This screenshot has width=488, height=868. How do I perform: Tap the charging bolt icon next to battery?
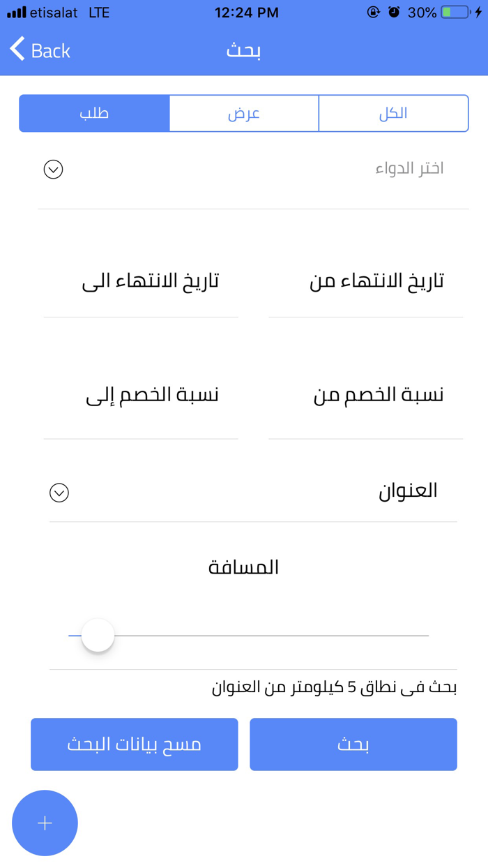(478, 11)
